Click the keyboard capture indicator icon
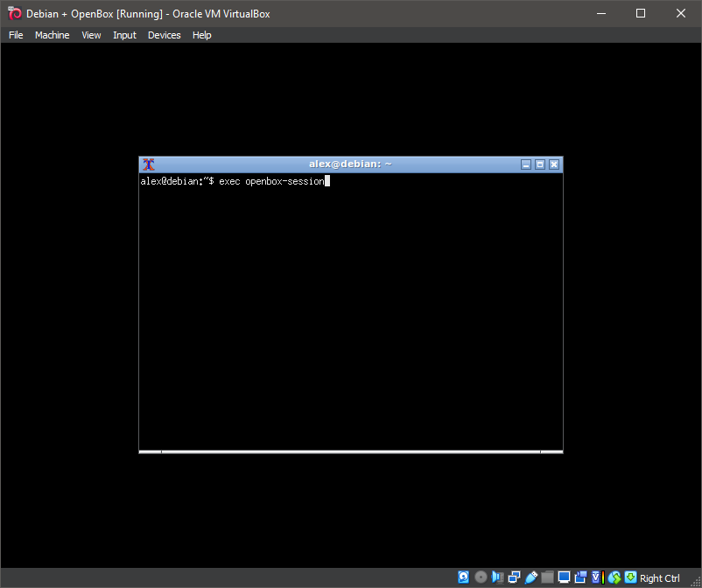The image size is (702, 588). (630, 577)
